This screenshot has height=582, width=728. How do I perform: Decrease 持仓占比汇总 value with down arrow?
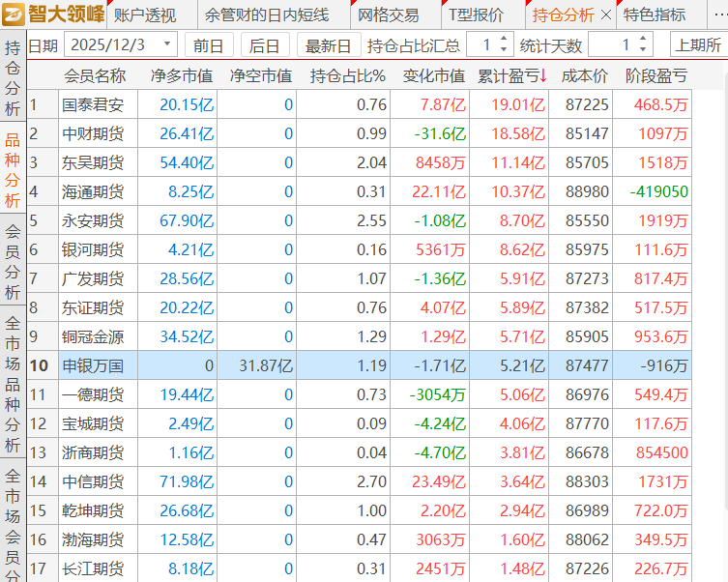[x=504, y=49]
